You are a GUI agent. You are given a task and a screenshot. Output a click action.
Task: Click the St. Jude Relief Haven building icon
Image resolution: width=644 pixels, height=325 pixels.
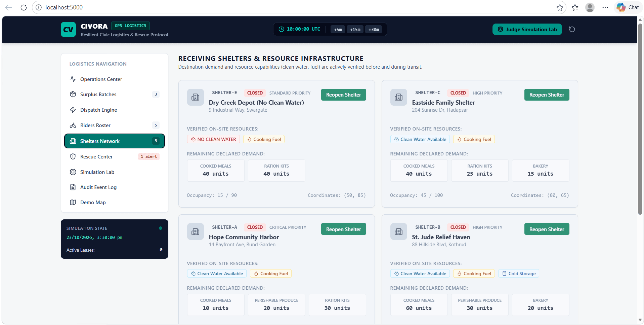tap(399, 231)
